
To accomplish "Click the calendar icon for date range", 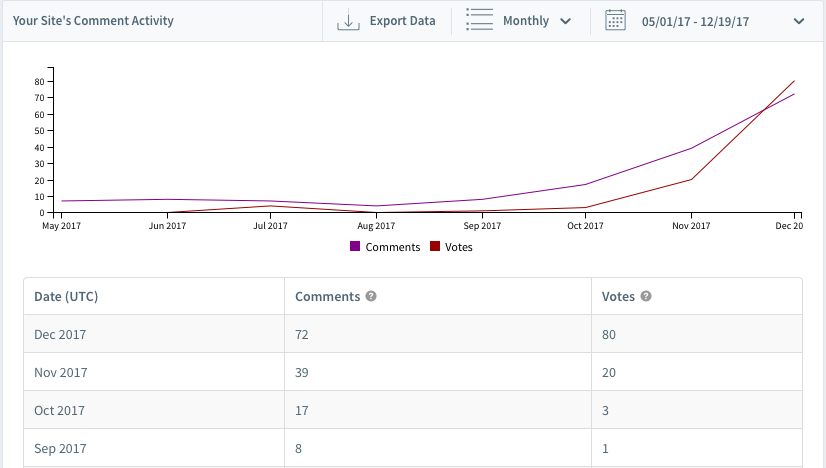I will [616, 21].
